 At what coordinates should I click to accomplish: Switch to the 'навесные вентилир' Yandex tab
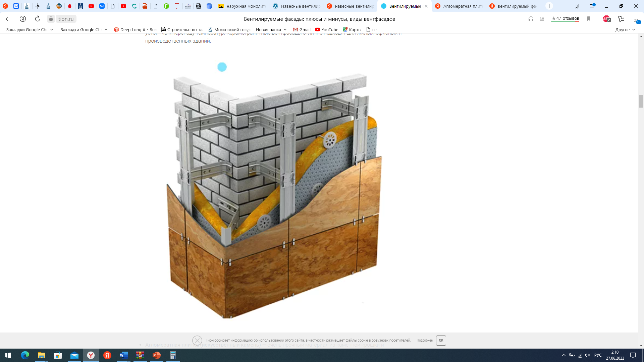[x=351, y=6]
